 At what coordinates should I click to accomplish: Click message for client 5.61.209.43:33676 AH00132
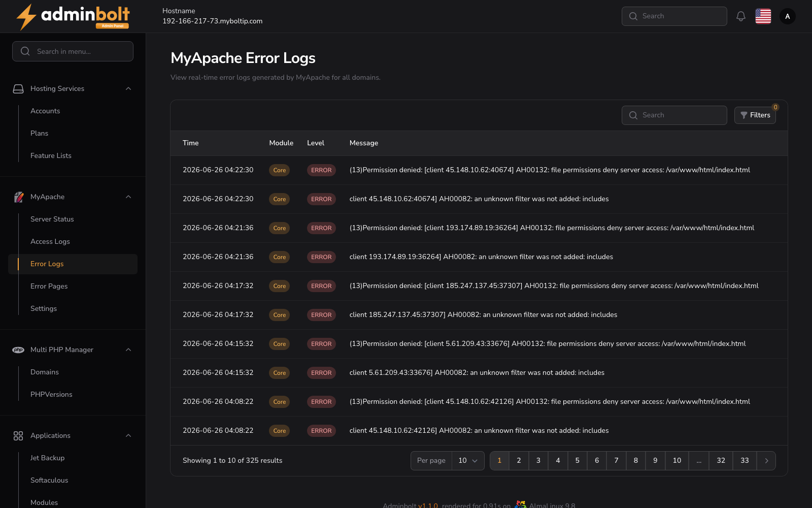(548, 344)
